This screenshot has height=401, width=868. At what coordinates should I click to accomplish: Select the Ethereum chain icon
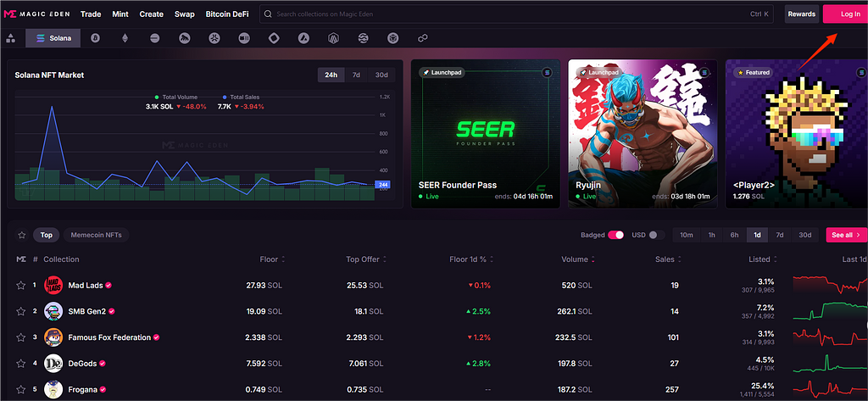click(x=125, y=38)
